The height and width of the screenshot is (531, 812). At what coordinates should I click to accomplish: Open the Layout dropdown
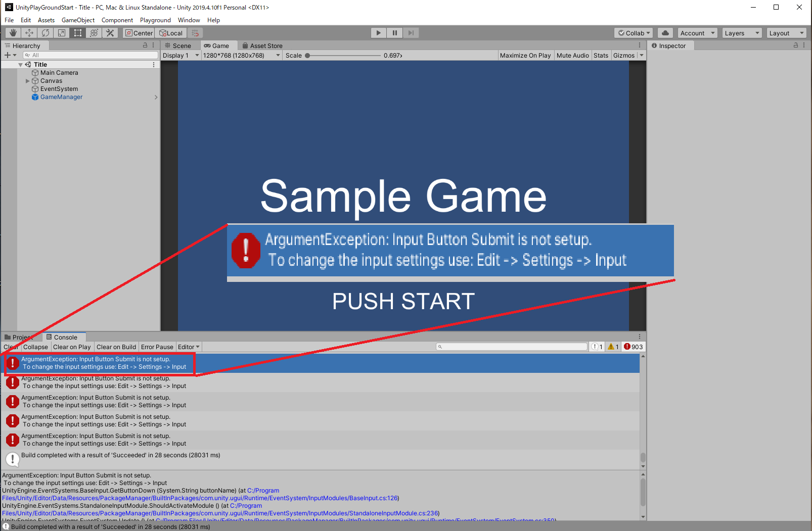(787, 33)
